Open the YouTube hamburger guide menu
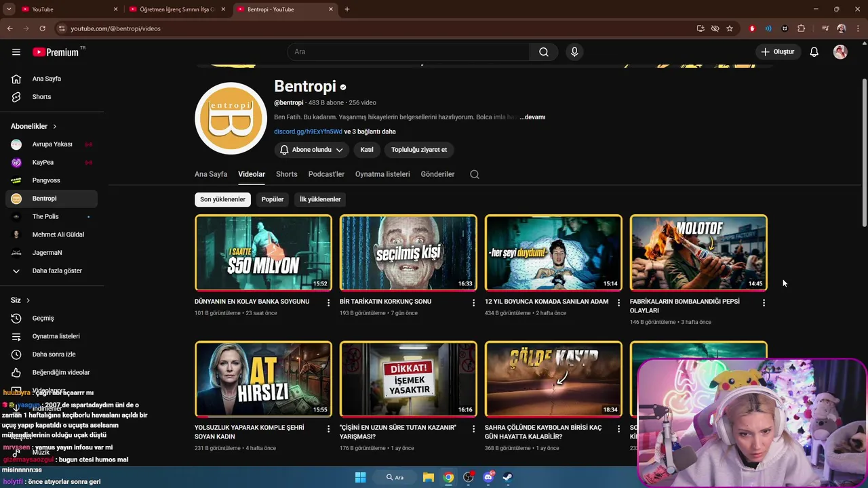The height and width of the screenshot is (488, 868). click(x=16, y=52)
